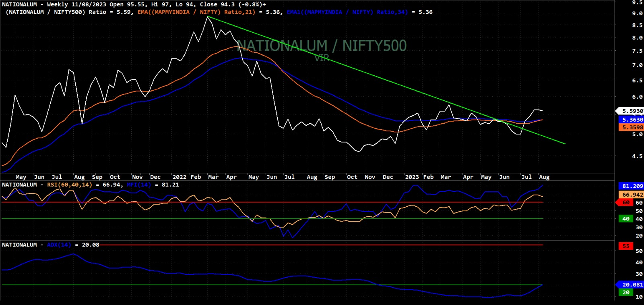
Task: Click the 7.0 price axis label
Action: point(637,65)
